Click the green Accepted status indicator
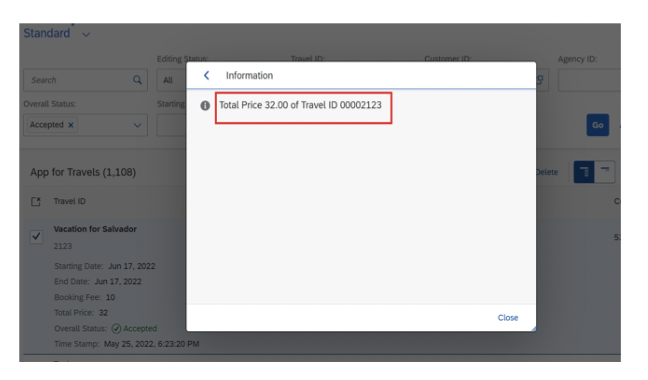 click(x=134, y=328)
